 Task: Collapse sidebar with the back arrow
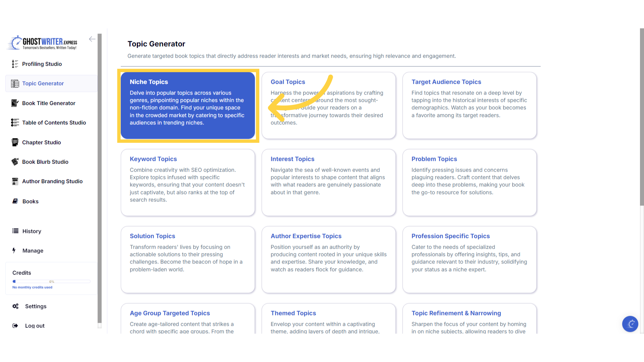point(92,39)
